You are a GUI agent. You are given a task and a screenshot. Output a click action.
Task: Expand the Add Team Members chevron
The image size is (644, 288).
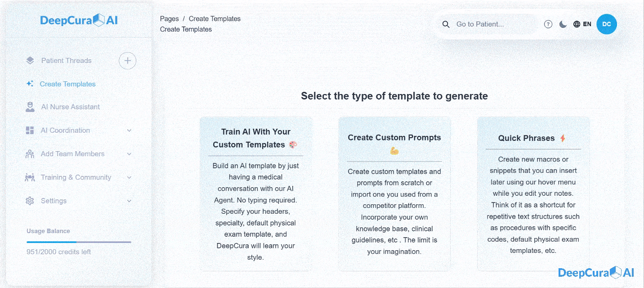tap(129, 154)
